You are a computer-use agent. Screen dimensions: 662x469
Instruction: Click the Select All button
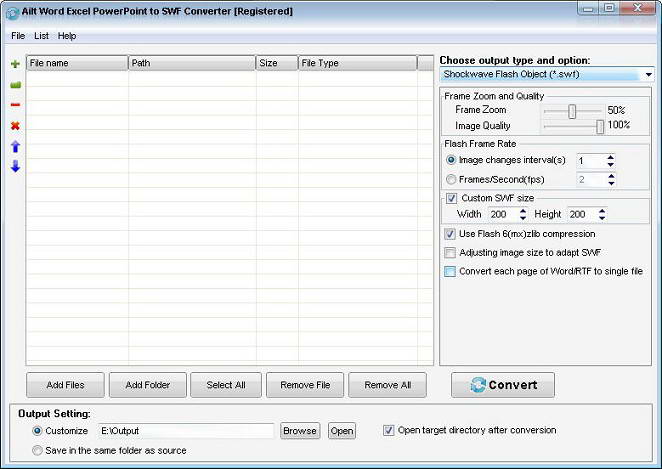[x=226, y=385]
